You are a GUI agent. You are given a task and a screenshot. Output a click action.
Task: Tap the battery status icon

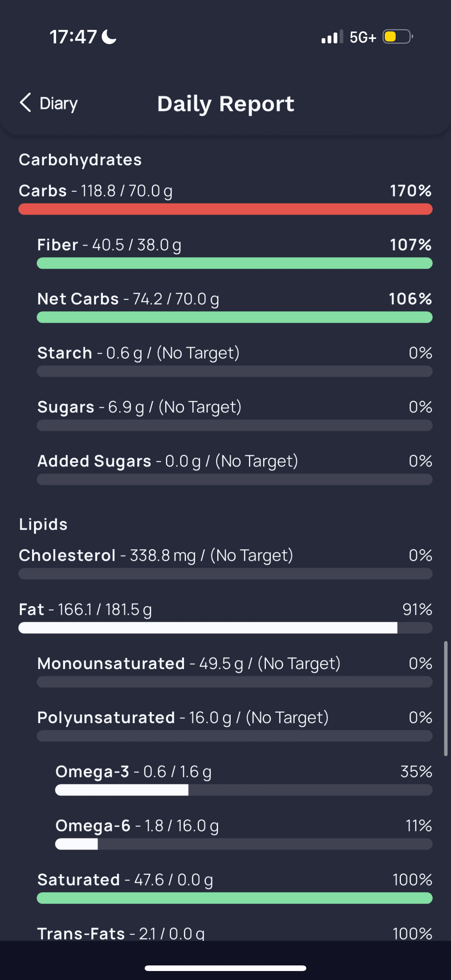click(398, 37)
